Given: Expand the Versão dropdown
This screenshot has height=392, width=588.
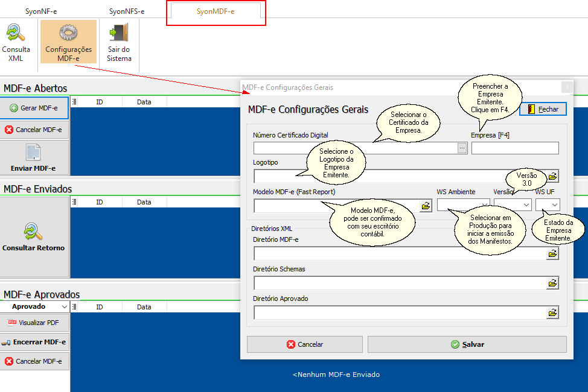Looking at the screenshot, I should pyautogui.click(x=526, y=205).
